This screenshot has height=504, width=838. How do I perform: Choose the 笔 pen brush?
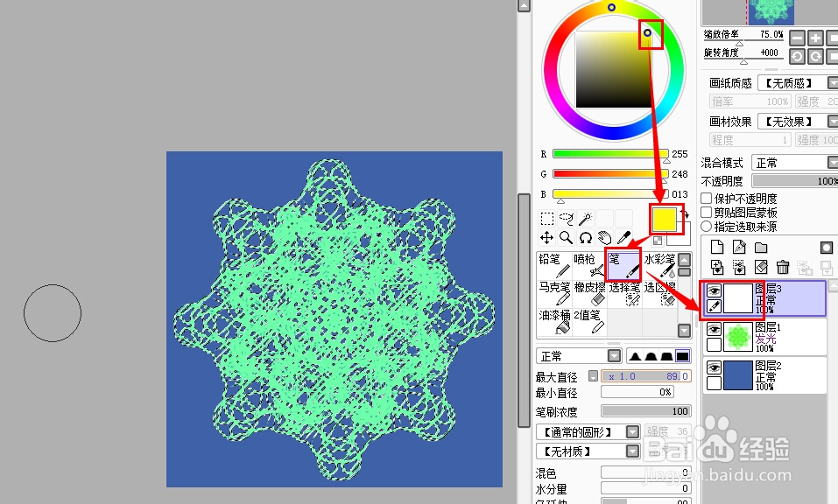(x=624, y=266)
